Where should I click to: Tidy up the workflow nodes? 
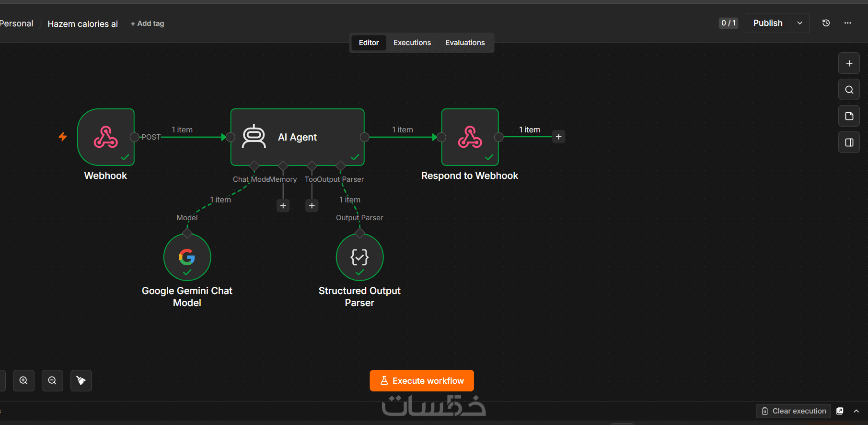point(81,380)
